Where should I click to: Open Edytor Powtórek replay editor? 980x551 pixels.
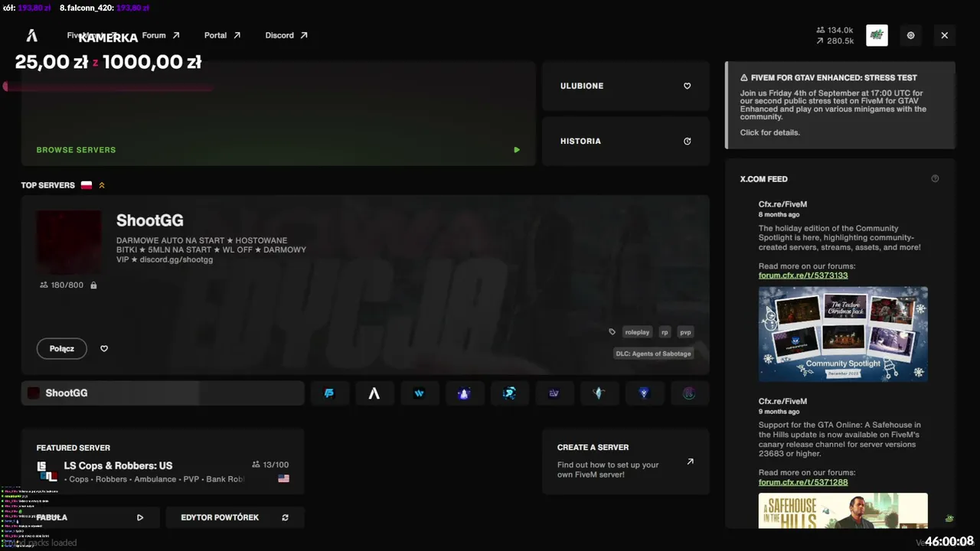click(235, 517)
